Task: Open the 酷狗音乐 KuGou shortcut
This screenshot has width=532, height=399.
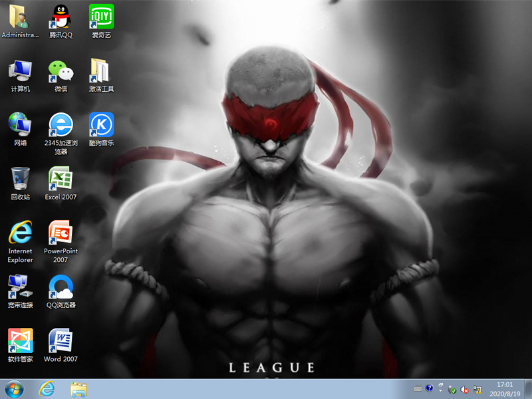Action: pos(102,129)
